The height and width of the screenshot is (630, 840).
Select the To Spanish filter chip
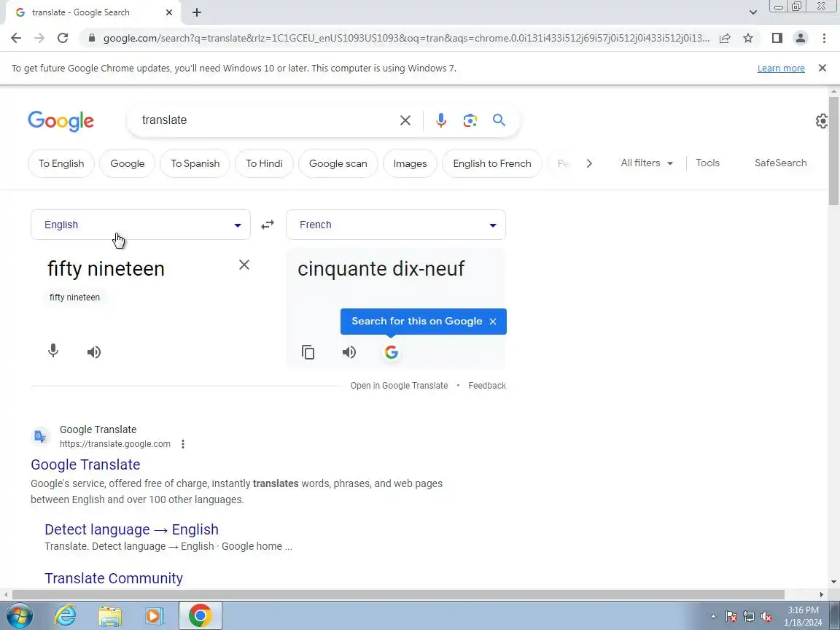click(195, 163)
